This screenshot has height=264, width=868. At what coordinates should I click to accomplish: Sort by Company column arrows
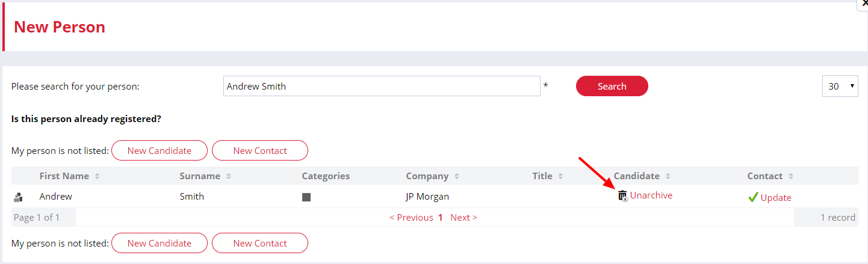[457, 176]
